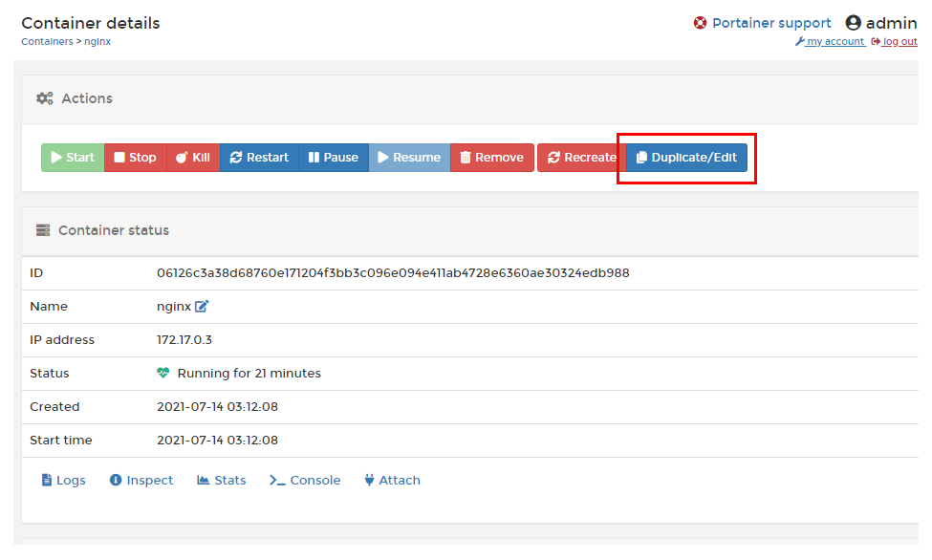Click the edit name pencil icon

pos(202,306)
